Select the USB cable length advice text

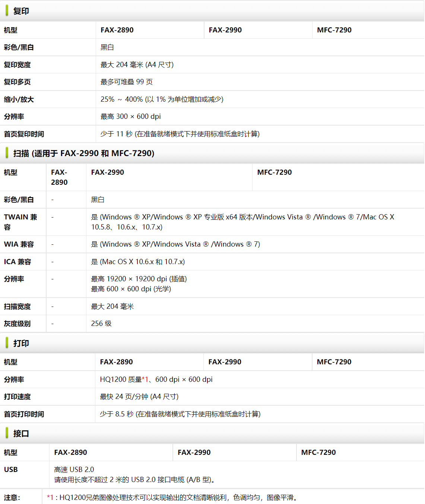pos(136,480)
